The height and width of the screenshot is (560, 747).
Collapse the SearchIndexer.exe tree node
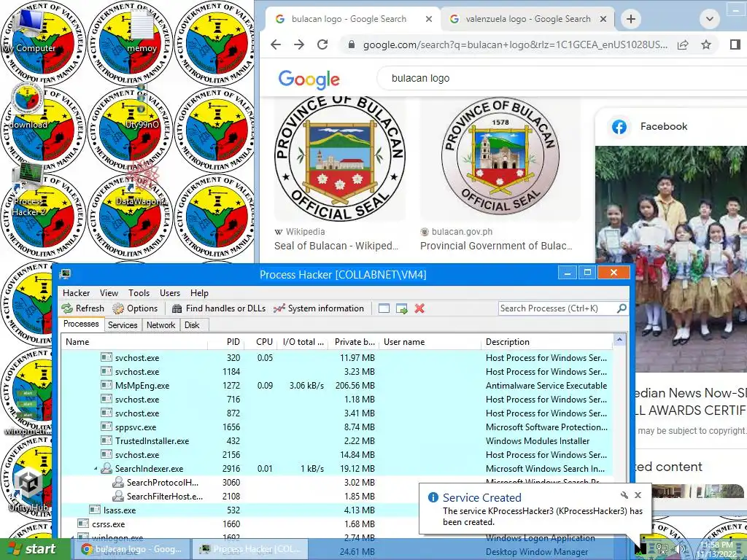pyautogui.click(x=96, y=469)
